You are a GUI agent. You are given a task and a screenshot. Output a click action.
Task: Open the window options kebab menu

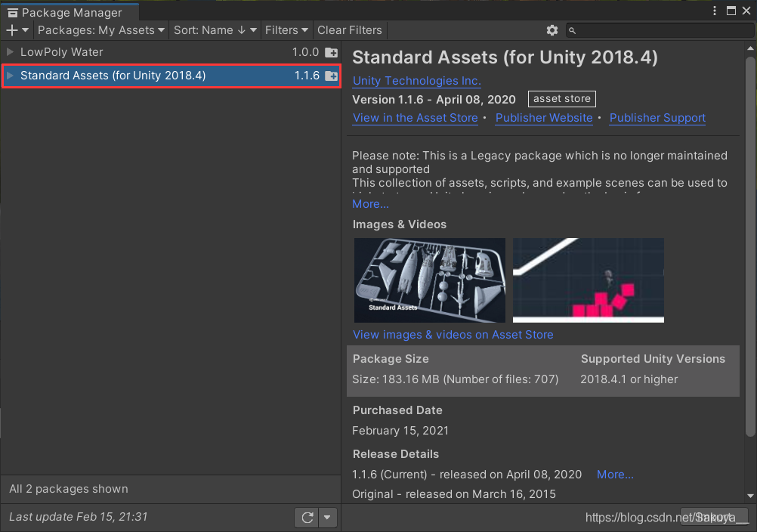point(715,11)
